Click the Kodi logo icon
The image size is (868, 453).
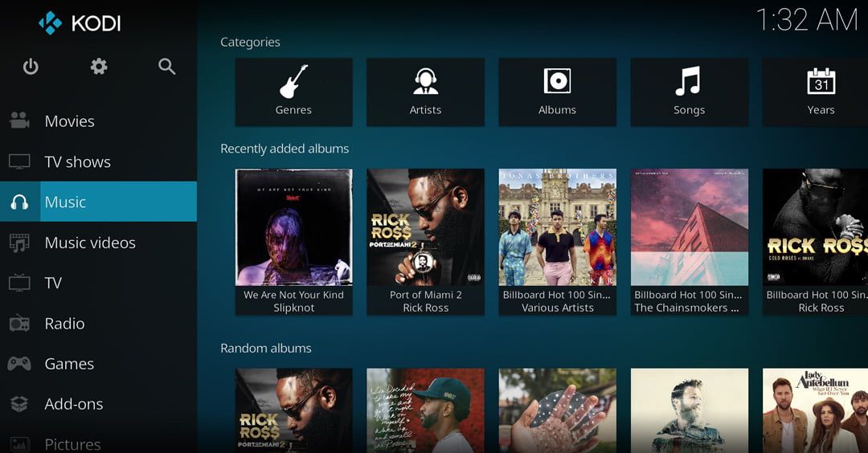50,23
